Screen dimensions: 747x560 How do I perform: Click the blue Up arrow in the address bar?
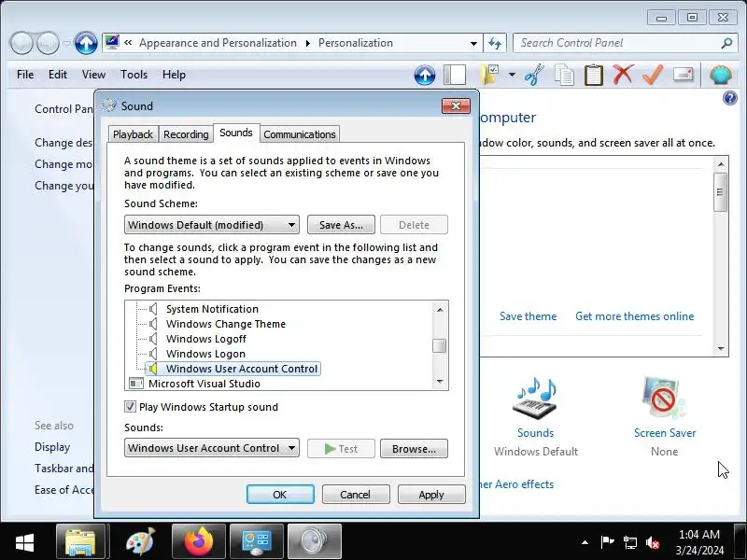point(86,43)
